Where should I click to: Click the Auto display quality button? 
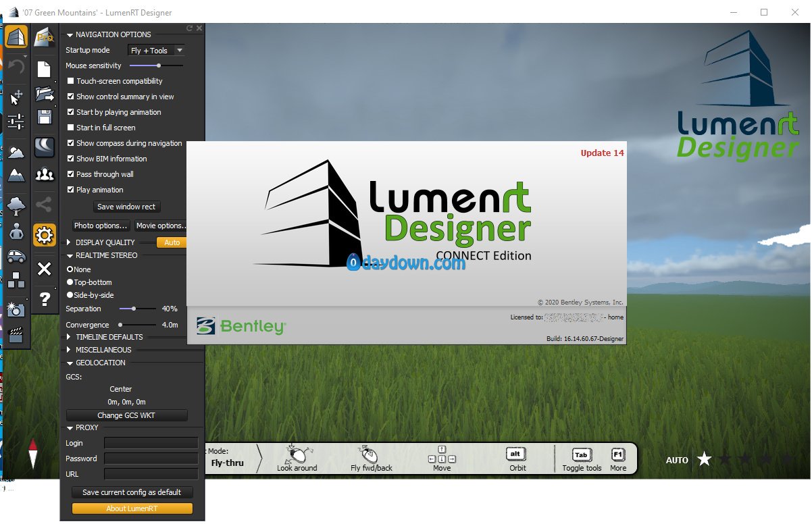(x=172, y=242)
